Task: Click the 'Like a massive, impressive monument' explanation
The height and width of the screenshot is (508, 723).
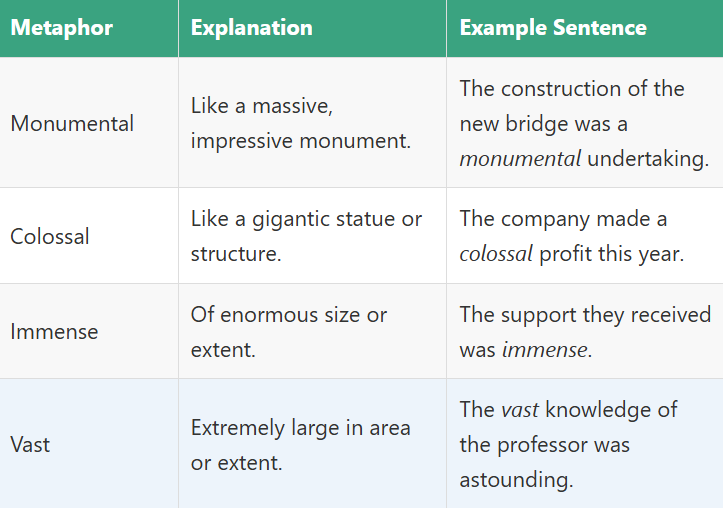Action: coord(300,123)
